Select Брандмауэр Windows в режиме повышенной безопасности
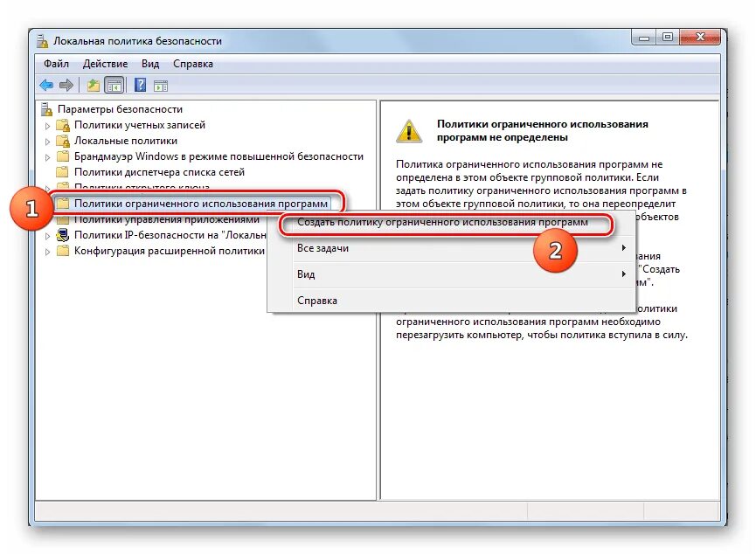This screenshot has width=756, height=554. click(x=218, y=156)
